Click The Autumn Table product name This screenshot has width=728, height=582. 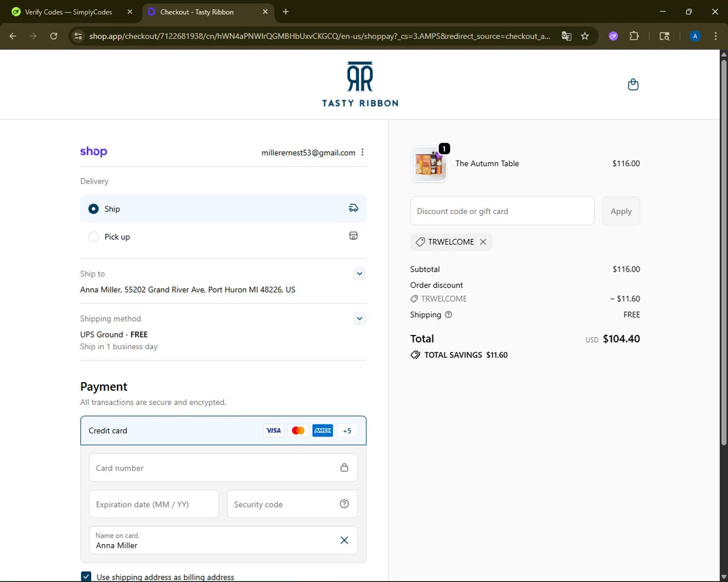pos(487,163)
